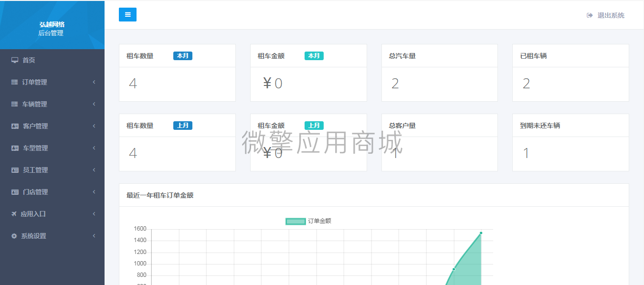The width and height of the screenshot is (644, 285).
Task: Open the 首页 menu item
Action: click(x=52, y=60)
